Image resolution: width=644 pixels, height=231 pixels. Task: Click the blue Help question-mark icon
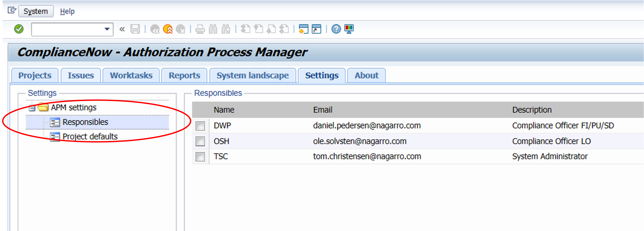pos(336,29)
